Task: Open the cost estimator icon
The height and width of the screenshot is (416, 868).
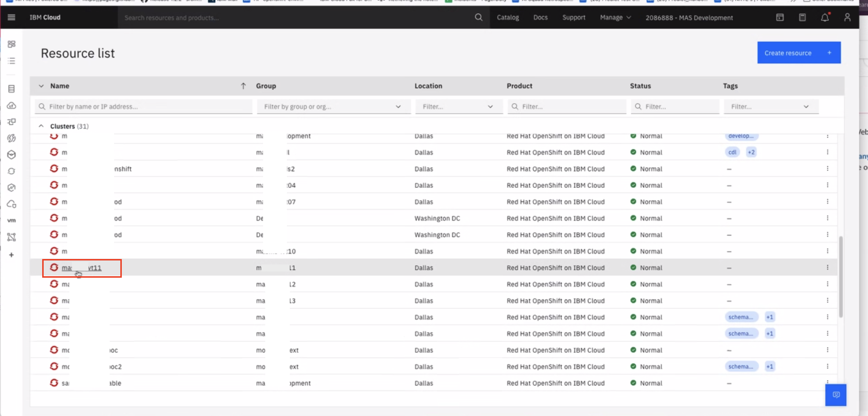Action: point(802,17)
